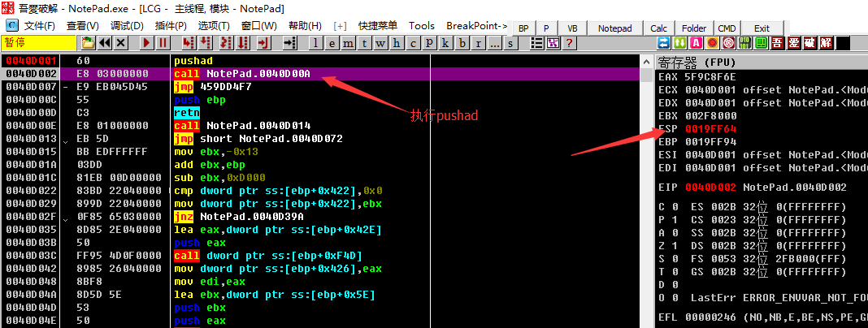Click the CMD shortcut button
The width and height of the screenshot is (868, 328).
click(x=727, y=28)
